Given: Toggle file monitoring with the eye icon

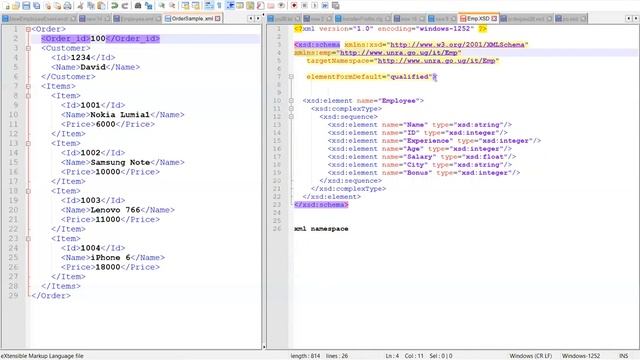Looking at the screenshot, I should [282, 6].
